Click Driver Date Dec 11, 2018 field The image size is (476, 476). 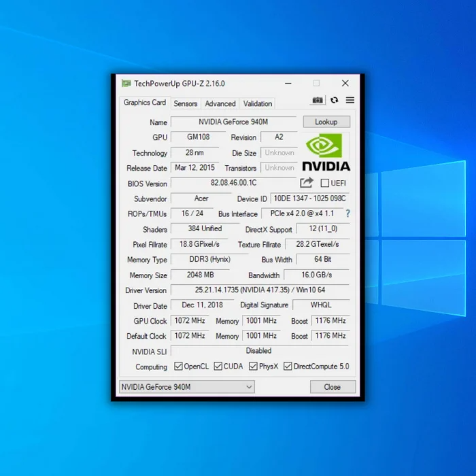click(x=202, y=305)
